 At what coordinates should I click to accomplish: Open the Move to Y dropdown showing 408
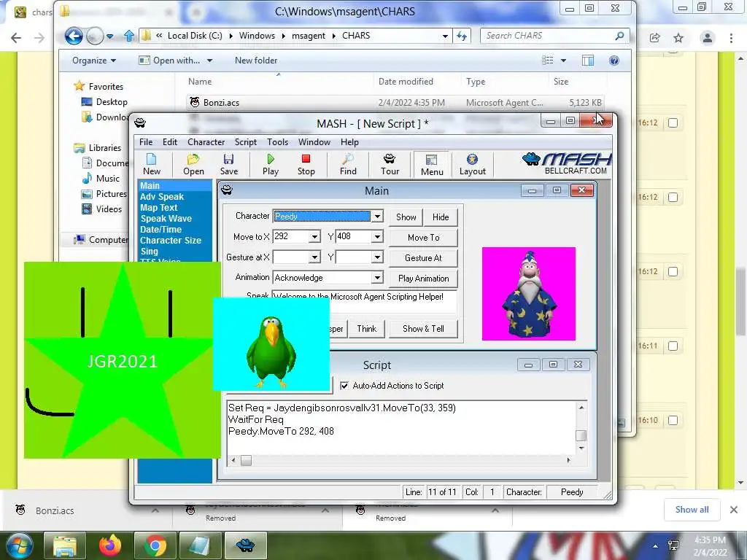(377, 237)
